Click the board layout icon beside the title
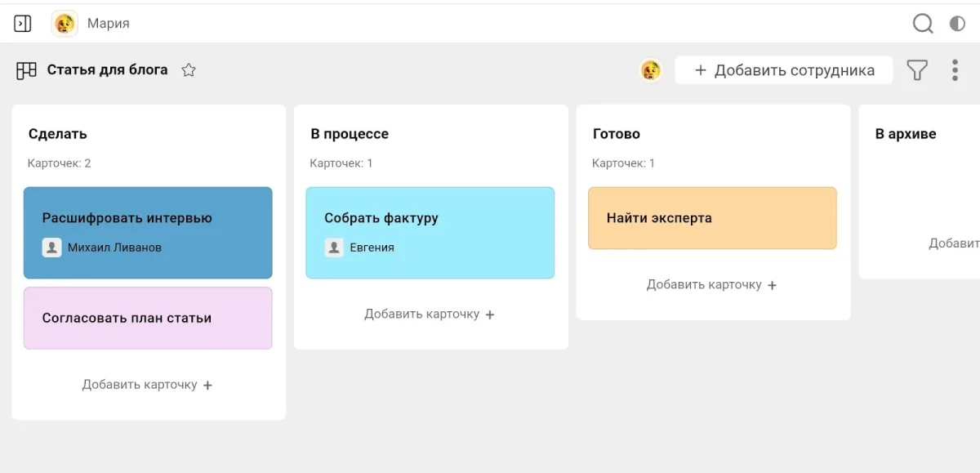Screen dimensions: 980x473 click(x=26, y=70)
